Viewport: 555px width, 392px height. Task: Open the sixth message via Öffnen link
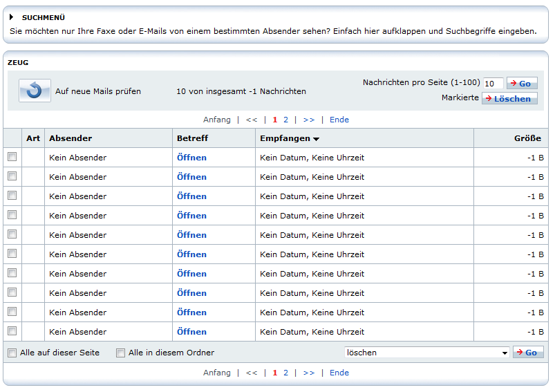coord(191,254)
